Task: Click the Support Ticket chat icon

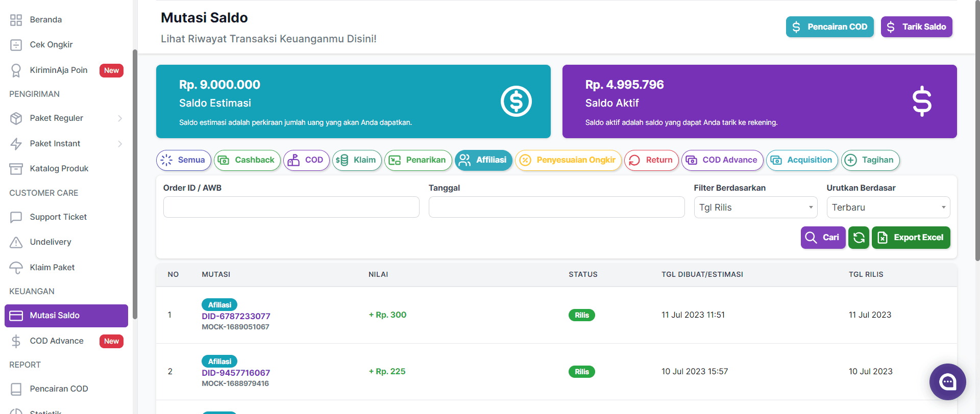Action: pyautogui.click(x=16, y=217)
